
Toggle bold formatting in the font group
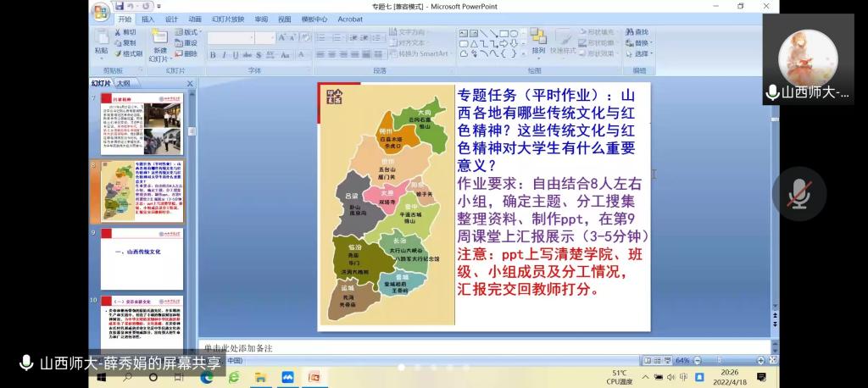(213, 54)
